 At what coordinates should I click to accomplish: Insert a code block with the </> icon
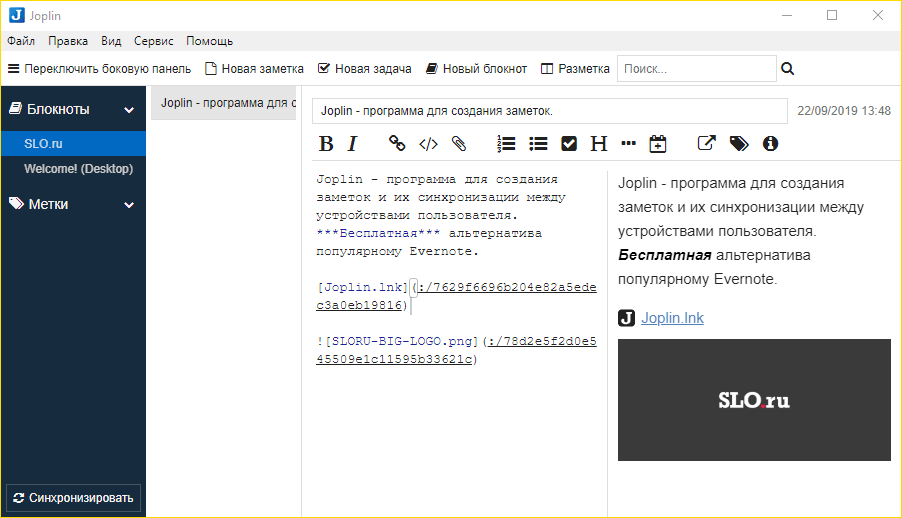429,144
